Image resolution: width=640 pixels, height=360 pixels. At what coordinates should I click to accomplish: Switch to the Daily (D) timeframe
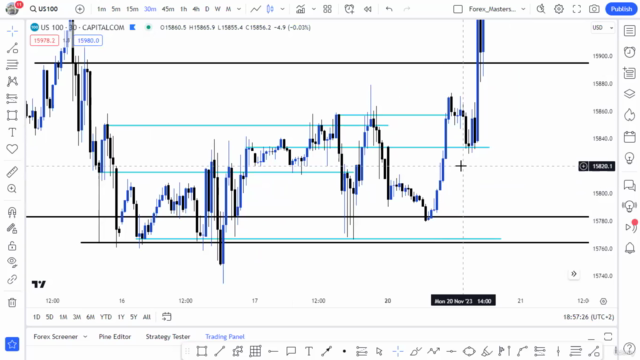pos(207,9)
